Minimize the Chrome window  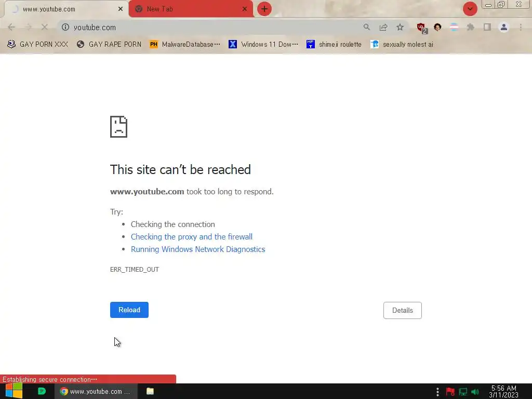point(488,5)
